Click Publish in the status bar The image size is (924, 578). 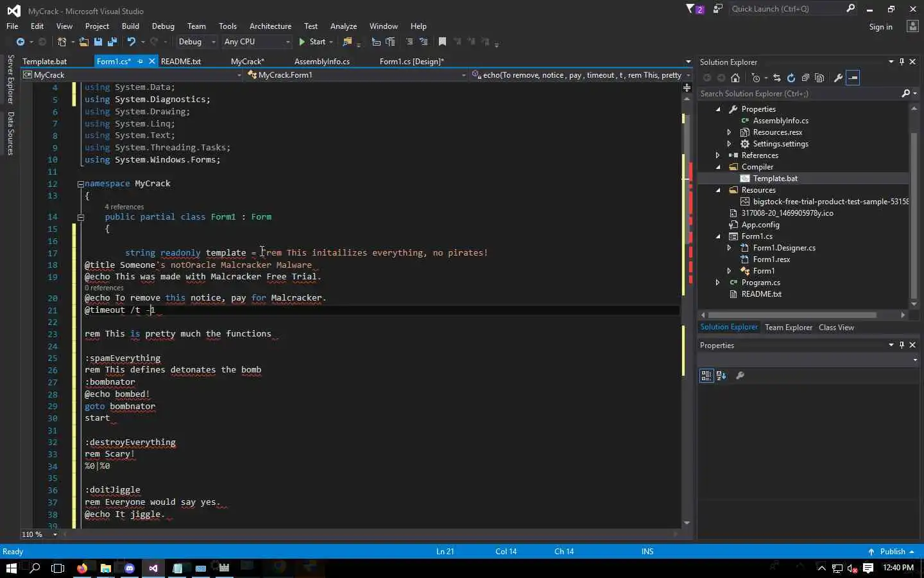click(x=892, y=552)
